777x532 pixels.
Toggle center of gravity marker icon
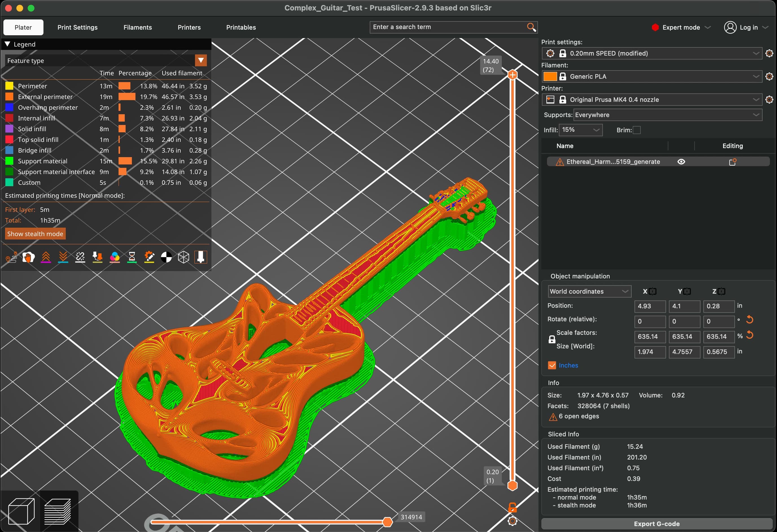pyautogui.click(x=166, y=257)
